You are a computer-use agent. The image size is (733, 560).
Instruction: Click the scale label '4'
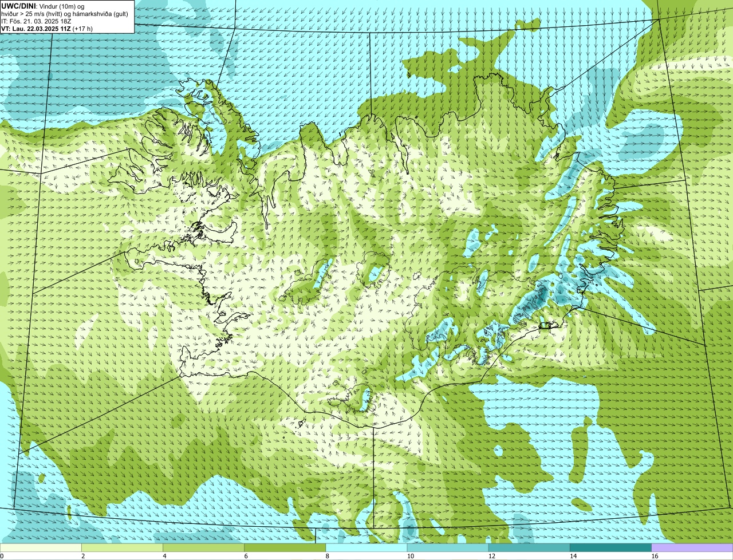click(x=164, y=556)
